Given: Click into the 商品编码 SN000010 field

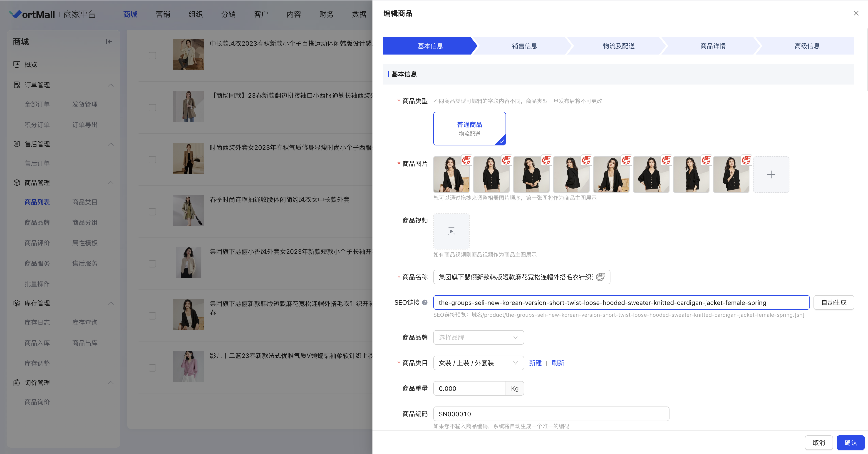Looking at the screenshot, I should [x=551, y=414].
